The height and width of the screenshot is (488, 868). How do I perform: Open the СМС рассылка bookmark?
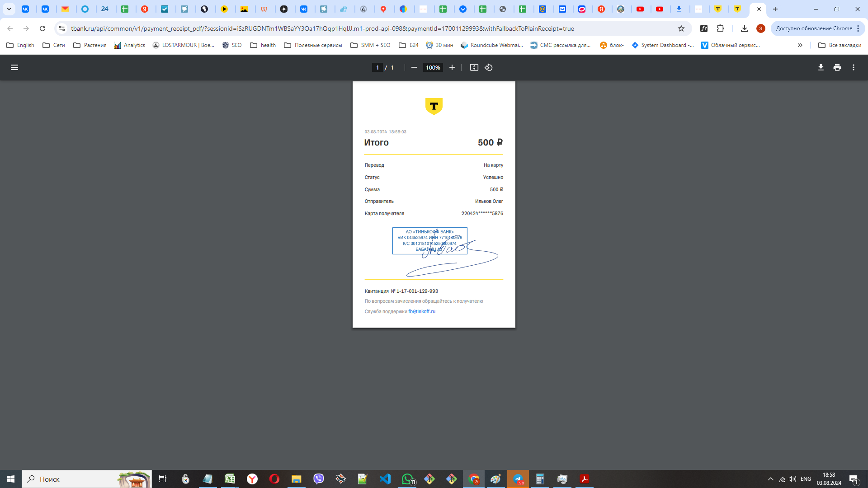pos(561,45)
